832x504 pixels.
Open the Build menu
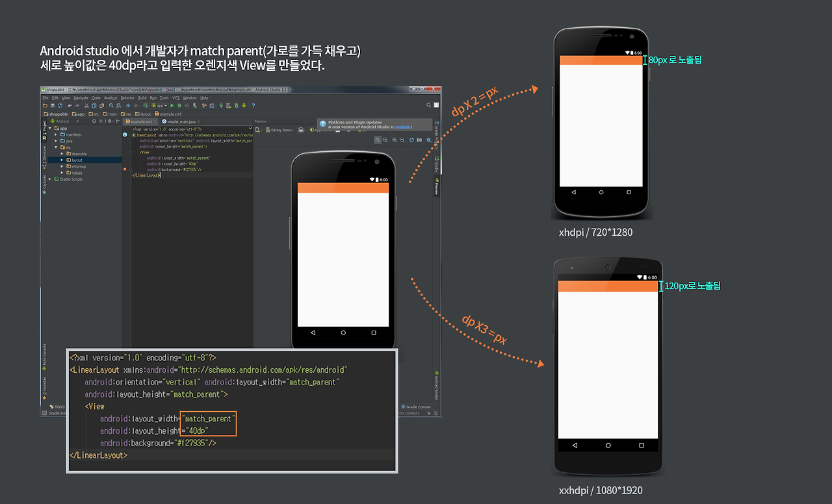pos(142,97)
